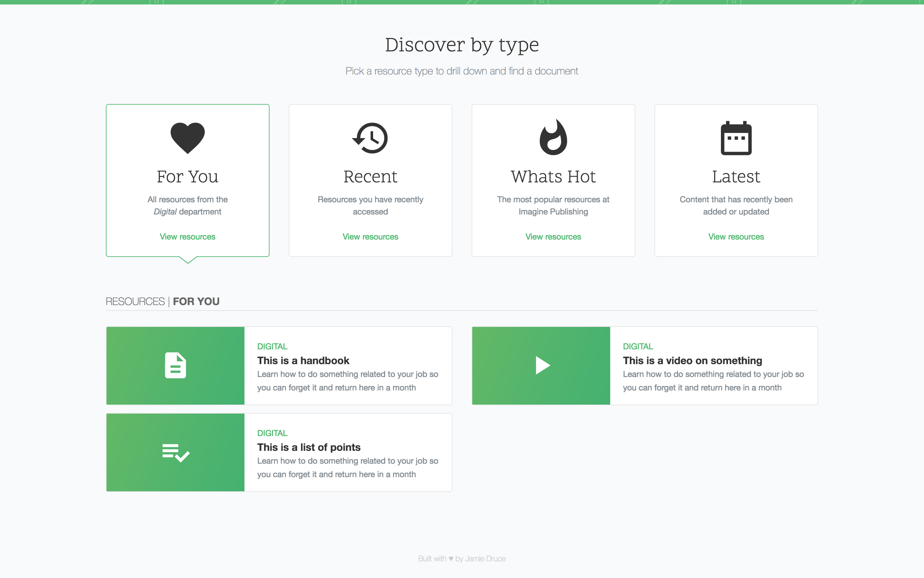Click the history clock icon in Recent card

(370, 138)
